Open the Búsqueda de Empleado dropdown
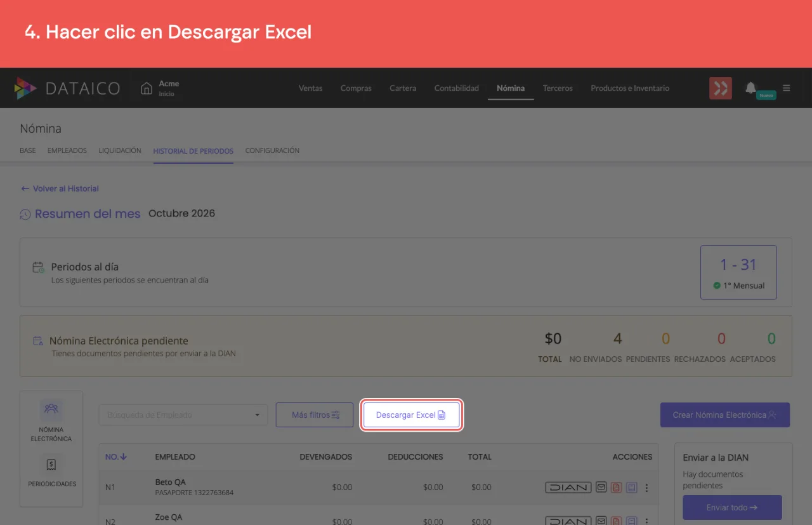This screenshot has height=525, width=812. click(x=183, y=415)
